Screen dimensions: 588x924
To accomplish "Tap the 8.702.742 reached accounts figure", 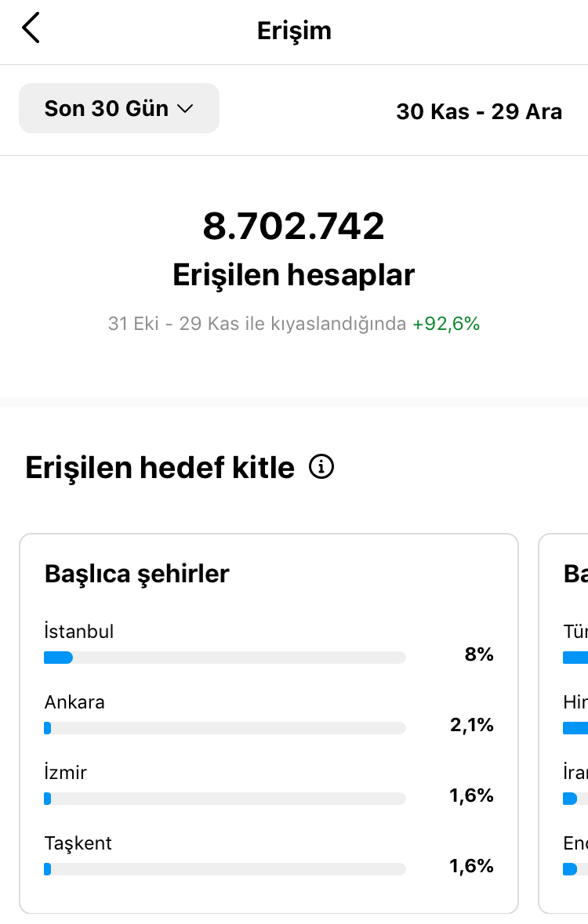I will (x=294, y=226).
